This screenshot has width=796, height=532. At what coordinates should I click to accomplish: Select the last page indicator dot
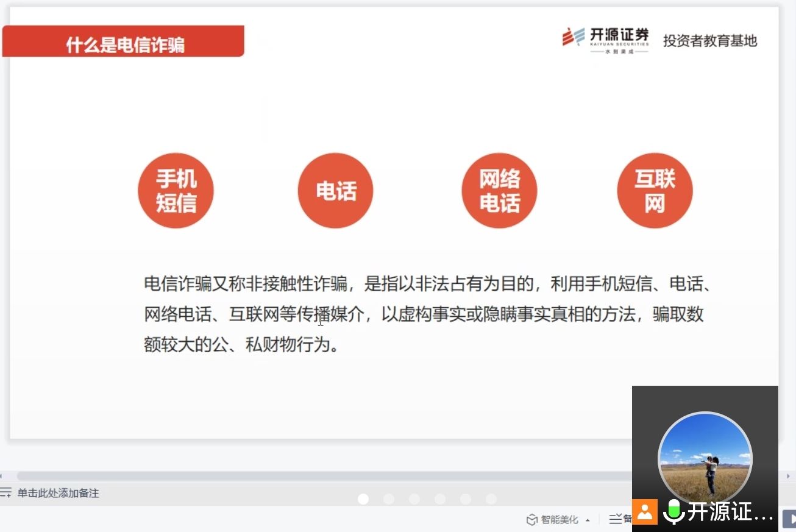pyautogui.click(x=491, y=499)
